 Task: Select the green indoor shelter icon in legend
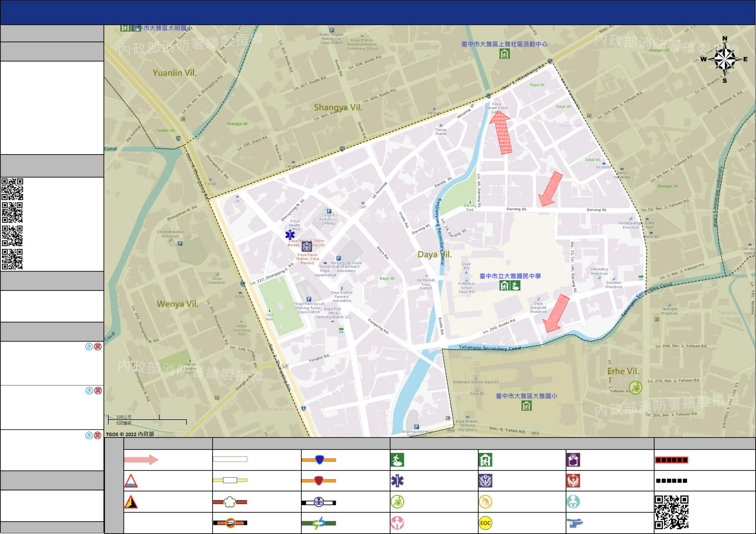pyautogui.click(x=485, y=460)
